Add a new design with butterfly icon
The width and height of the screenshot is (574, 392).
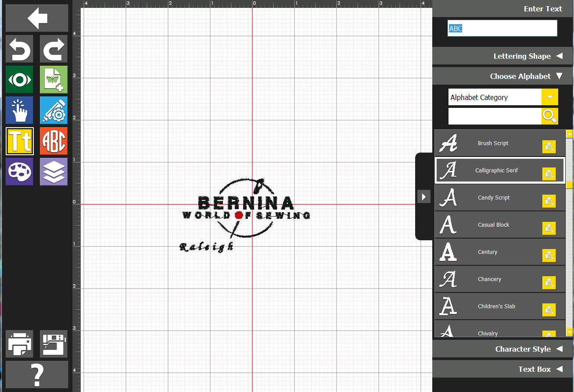tap(54, 80)
